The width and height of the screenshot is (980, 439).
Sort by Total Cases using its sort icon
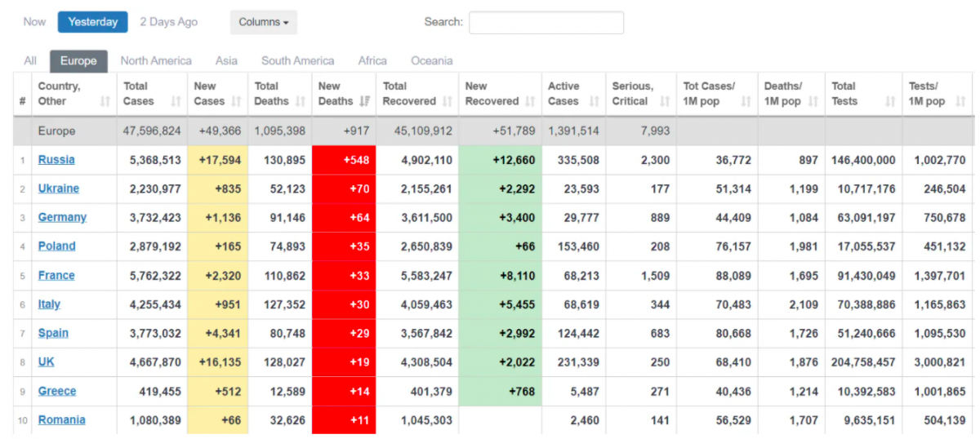click(x=176, y=101)
